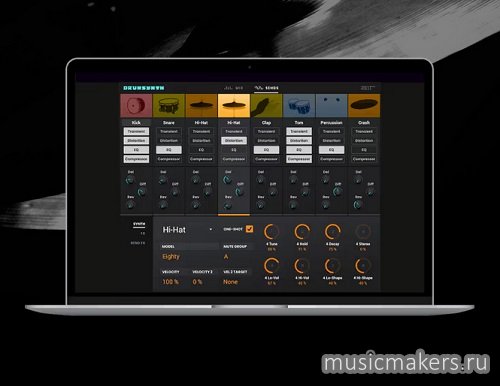Toggle Distortion on the Percussion channel
The height and width of the screenshot is (386, 500).
[331, 141]
